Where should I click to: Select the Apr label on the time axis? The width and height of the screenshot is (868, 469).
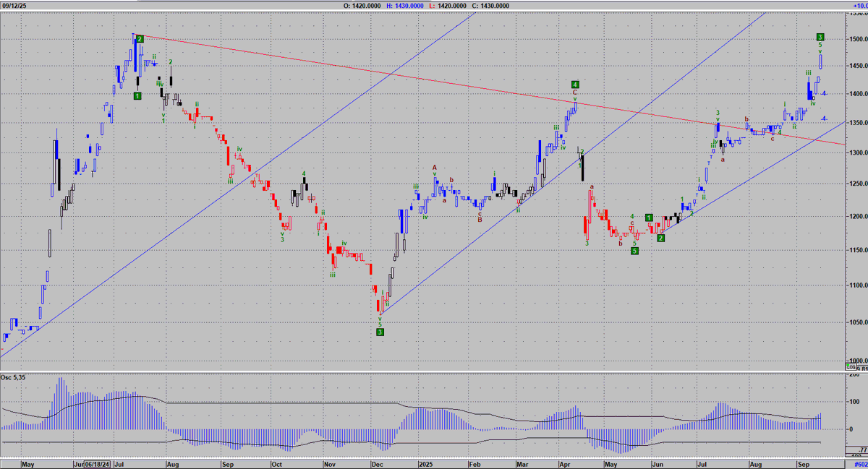565,463
